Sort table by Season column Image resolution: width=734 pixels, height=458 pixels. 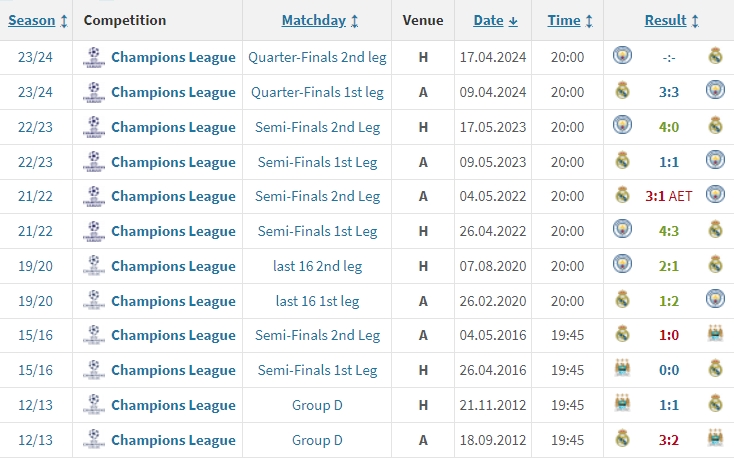38,21
